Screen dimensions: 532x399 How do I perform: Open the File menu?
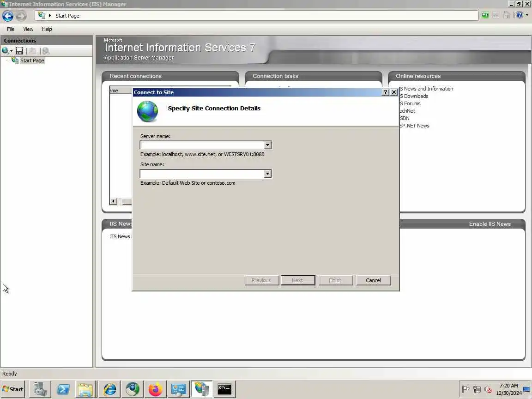click(x=11, y=29)
